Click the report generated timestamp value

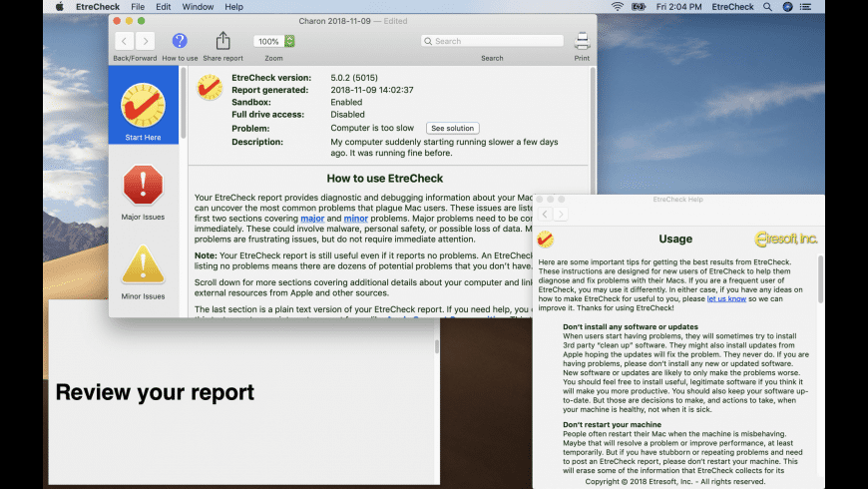coord(372,90)
